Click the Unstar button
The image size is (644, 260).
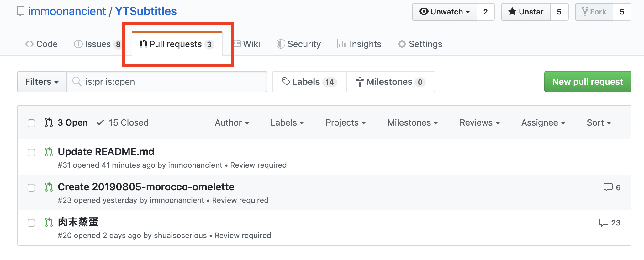pyautogui.click(x=526, y=12)
